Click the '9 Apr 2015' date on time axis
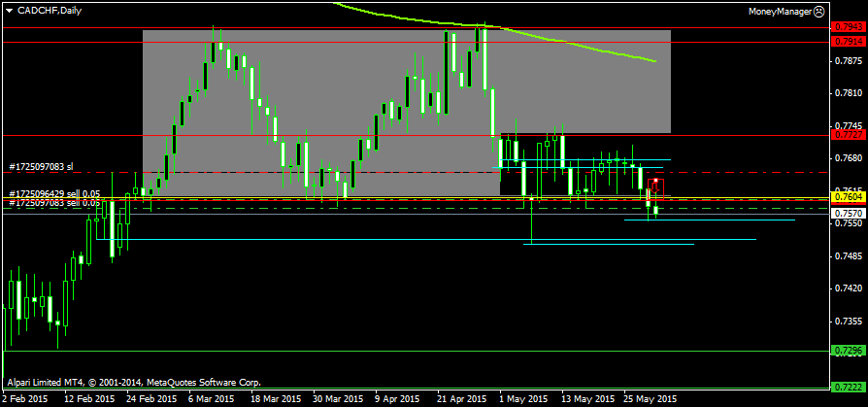868x407 pixels. (396, 398)
